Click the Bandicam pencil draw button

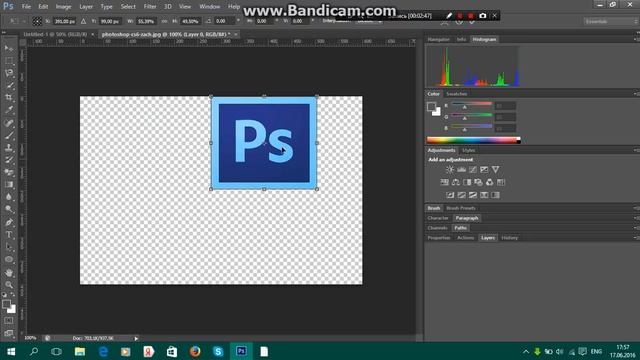pos(449,16)
